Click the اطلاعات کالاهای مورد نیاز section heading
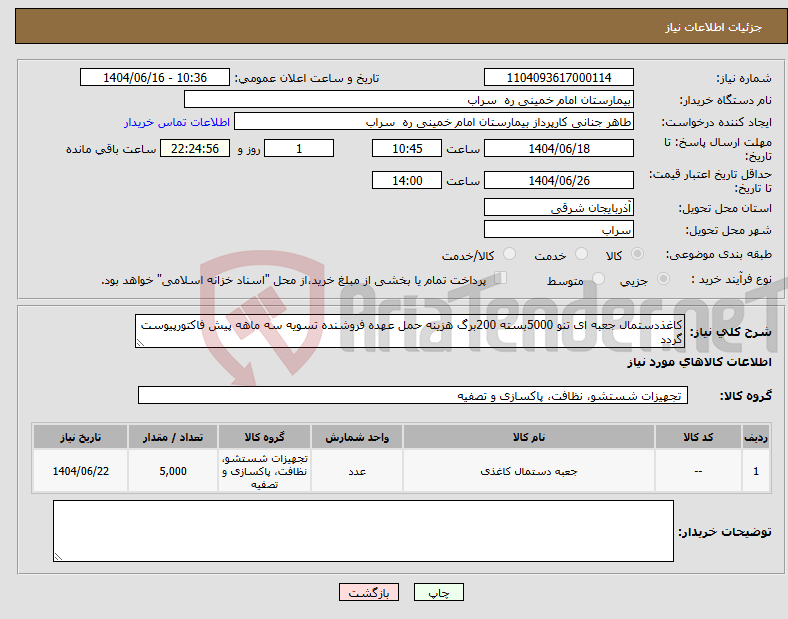This screenshot has height=619, width=788. [x=699, y=362]
